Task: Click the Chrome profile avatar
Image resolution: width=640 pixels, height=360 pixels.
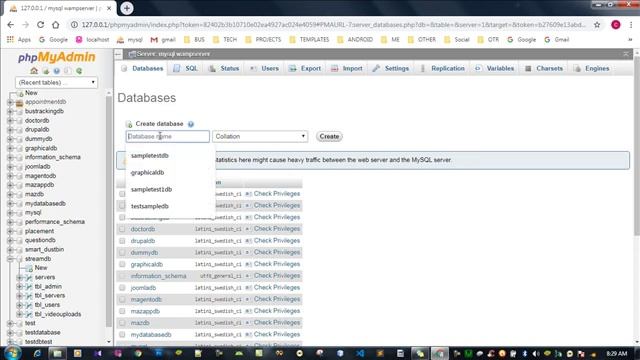Action: 616,25
